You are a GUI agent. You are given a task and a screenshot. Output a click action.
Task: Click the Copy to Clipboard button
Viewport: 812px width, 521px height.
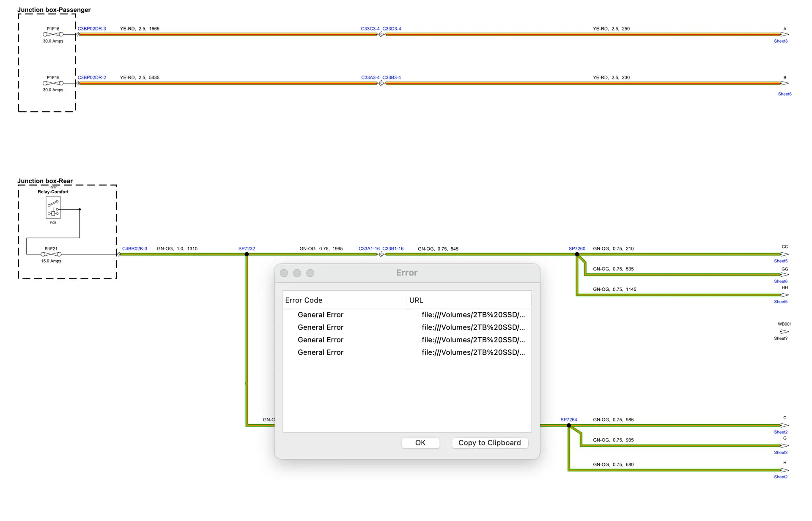[489, 443]
